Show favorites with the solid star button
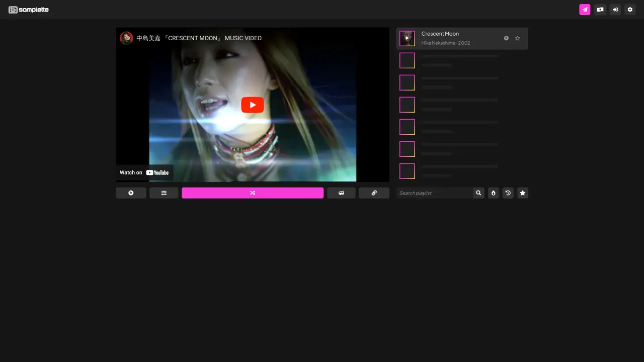The image size is (644, 362). point(523,193)
